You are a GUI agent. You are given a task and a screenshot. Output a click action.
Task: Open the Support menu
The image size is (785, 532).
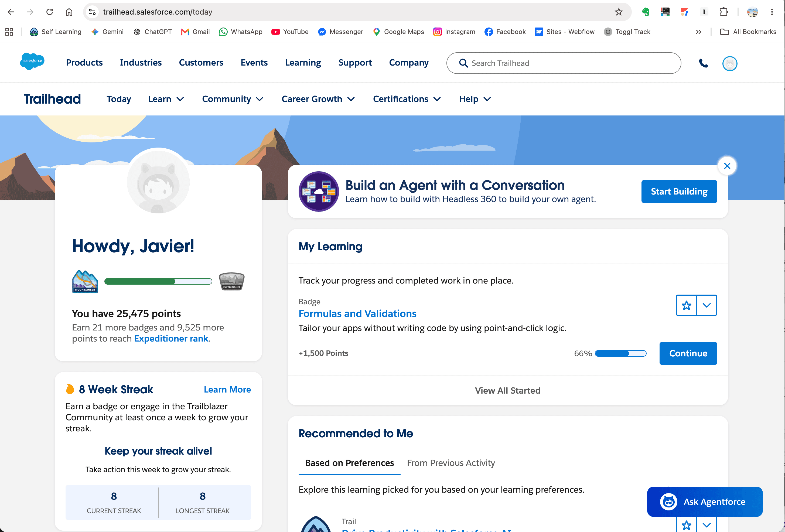pyautogui.click(x=355, y=63)
